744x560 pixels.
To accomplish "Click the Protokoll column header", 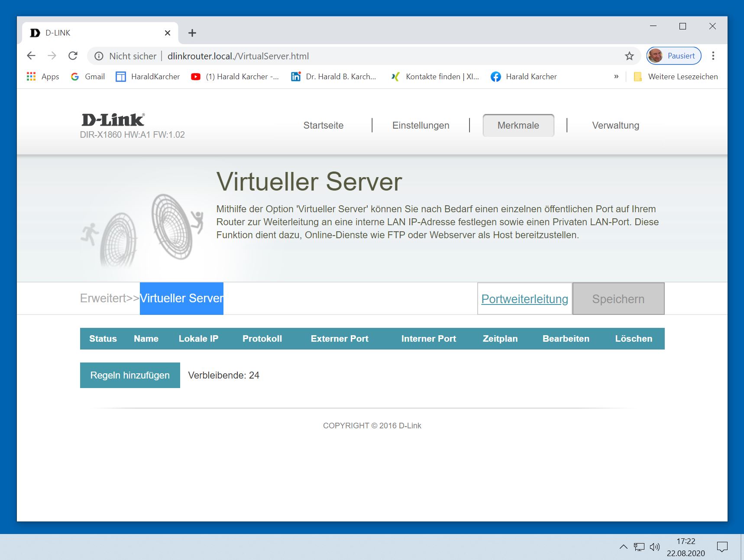I will click(x=262, y=339).
